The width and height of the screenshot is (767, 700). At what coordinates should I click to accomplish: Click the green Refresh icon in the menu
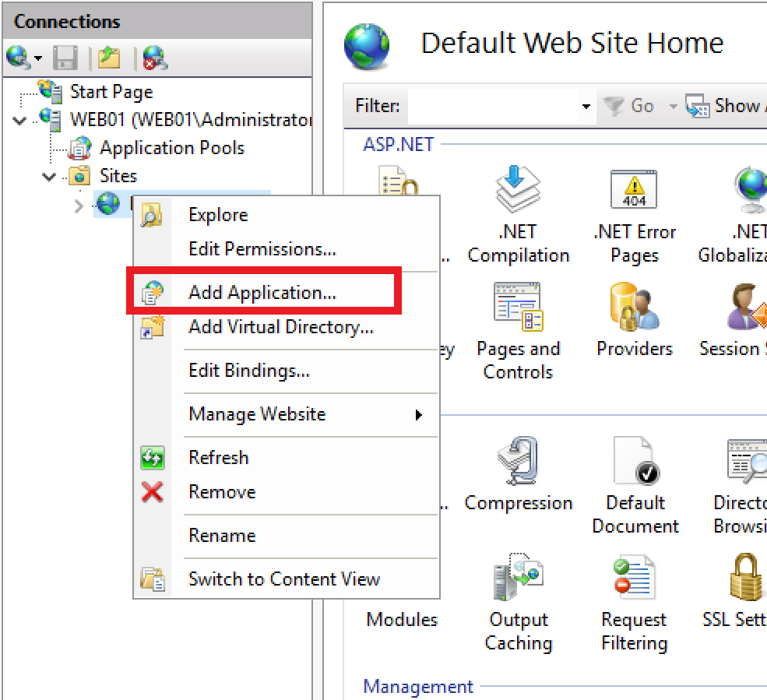(x=153, y=458)
